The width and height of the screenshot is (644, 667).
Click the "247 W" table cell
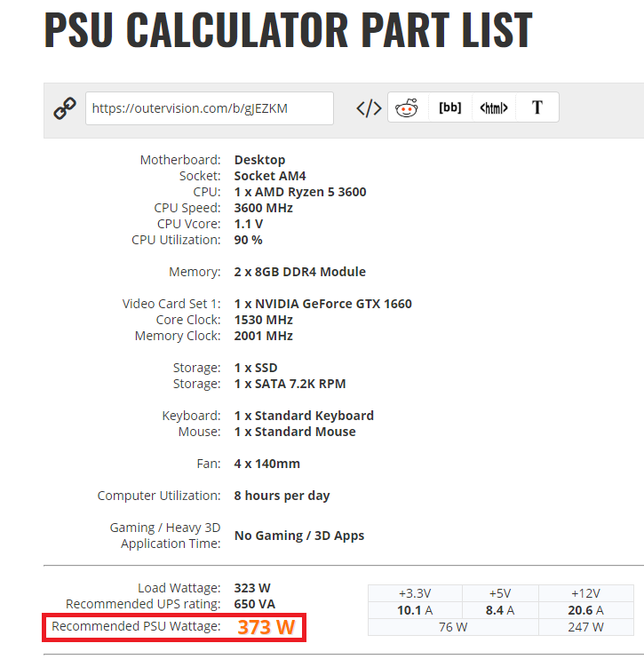click(x=585, y=627)
